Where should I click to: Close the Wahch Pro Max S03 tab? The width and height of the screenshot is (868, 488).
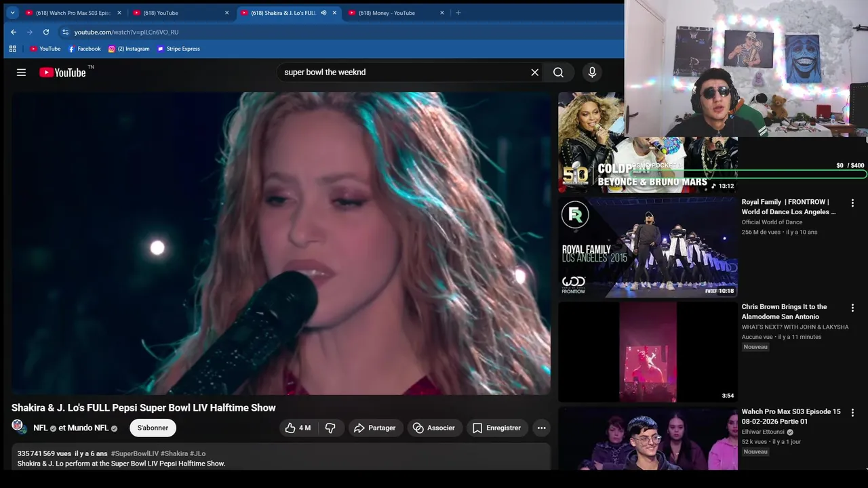119,13
